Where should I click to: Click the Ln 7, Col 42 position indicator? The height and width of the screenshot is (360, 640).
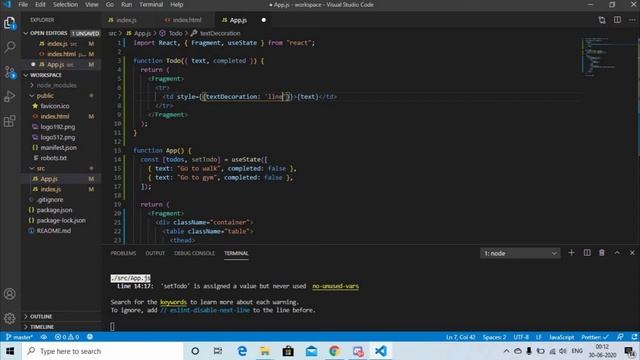(x=460, y=337)
